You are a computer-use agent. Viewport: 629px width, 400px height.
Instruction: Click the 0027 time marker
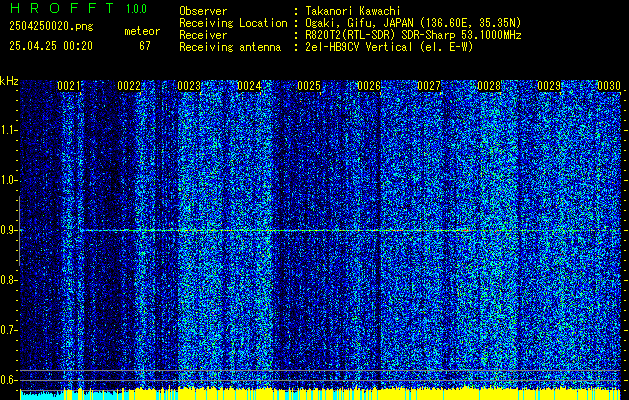coord(429,86)
